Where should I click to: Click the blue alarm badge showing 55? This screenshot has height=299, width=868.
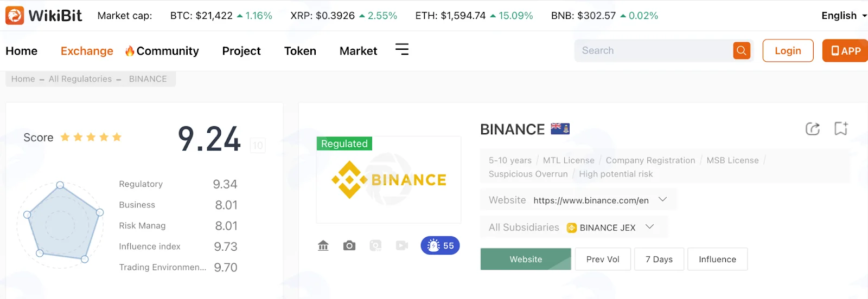pyautogui.click(x=441, y=245)
